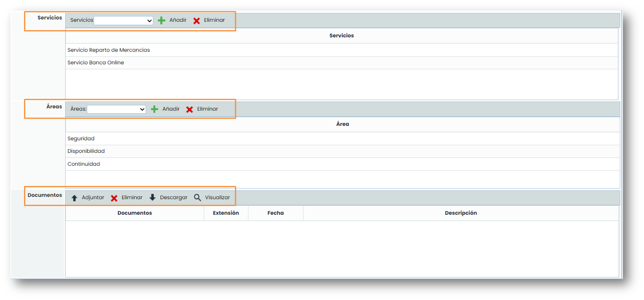
Task: Click the green plus icon in Áreas toolbar
Action: tap(154, 109)
